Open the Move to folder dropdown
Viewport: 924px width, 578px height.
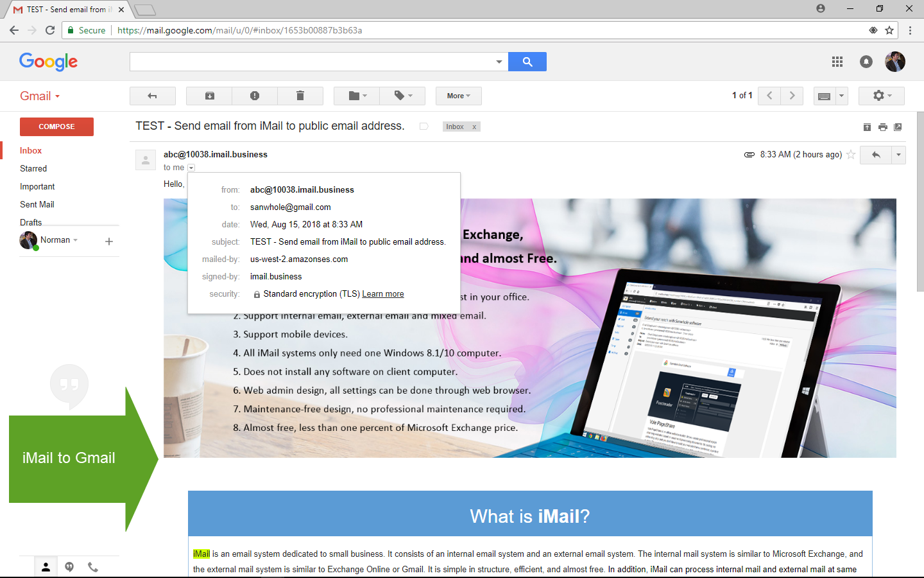357,96
